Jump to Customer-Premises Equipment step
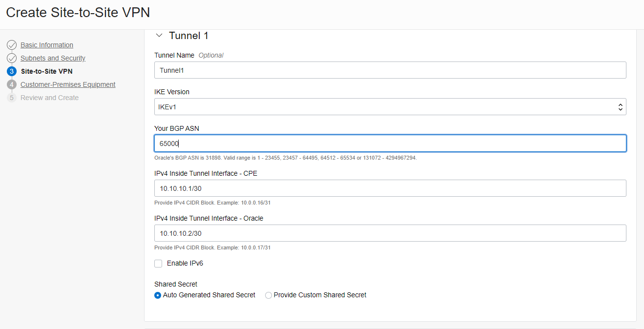This screenshot has width=644, height=329. point(68,84)
